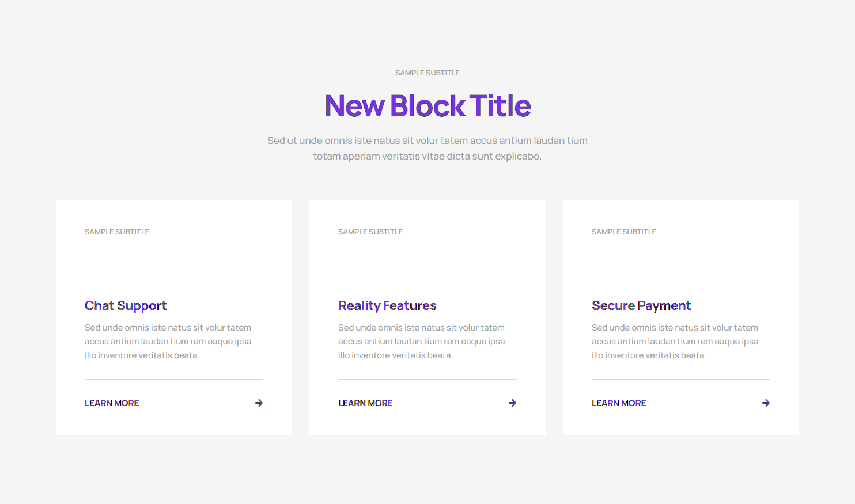Viewport: 855px width, 504px height.
Task: Click the arrow icon in Chat Support card
Action: point(259,403)
